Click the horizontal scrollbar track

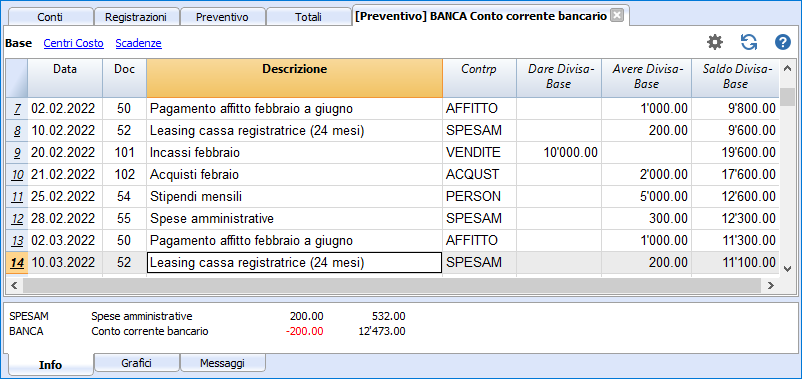[x=392, y=286]
